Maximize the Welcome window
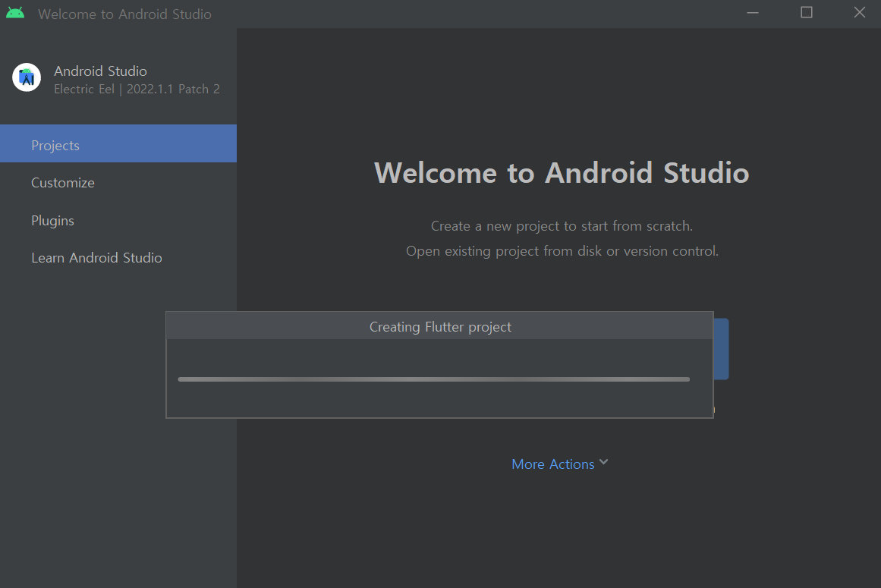Image resolution: width=881 pixels, height=588 pixels. pyautogui.click(x=807, y=13)
